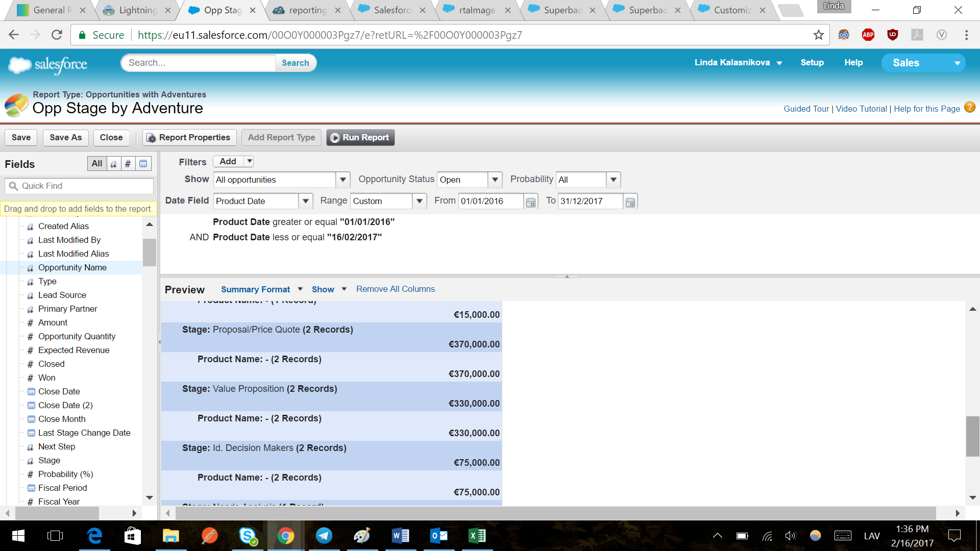
Task: Expand the Sales app menu
Action: pos(957,63)
